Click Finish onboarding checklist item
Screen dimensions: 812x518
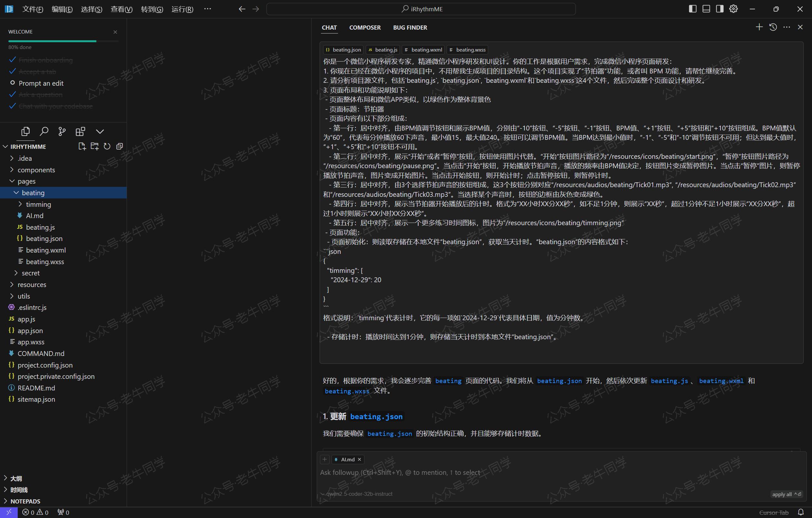(x=45, y=60)
